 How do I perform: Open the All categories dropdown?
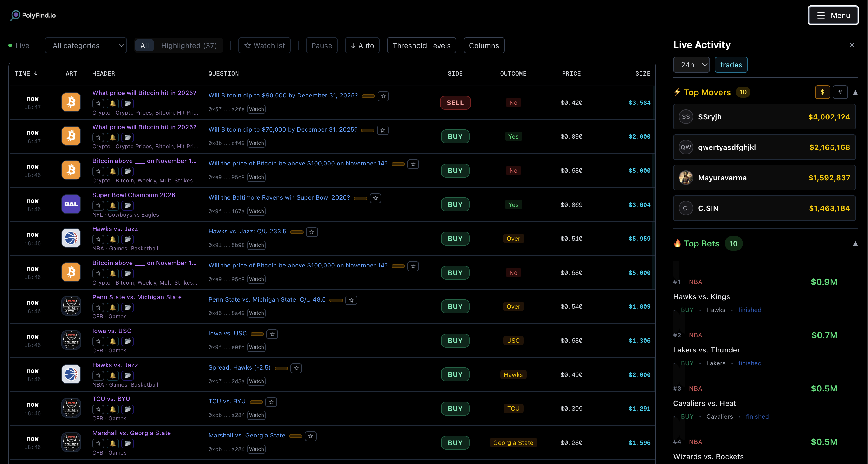click(86, 45)
